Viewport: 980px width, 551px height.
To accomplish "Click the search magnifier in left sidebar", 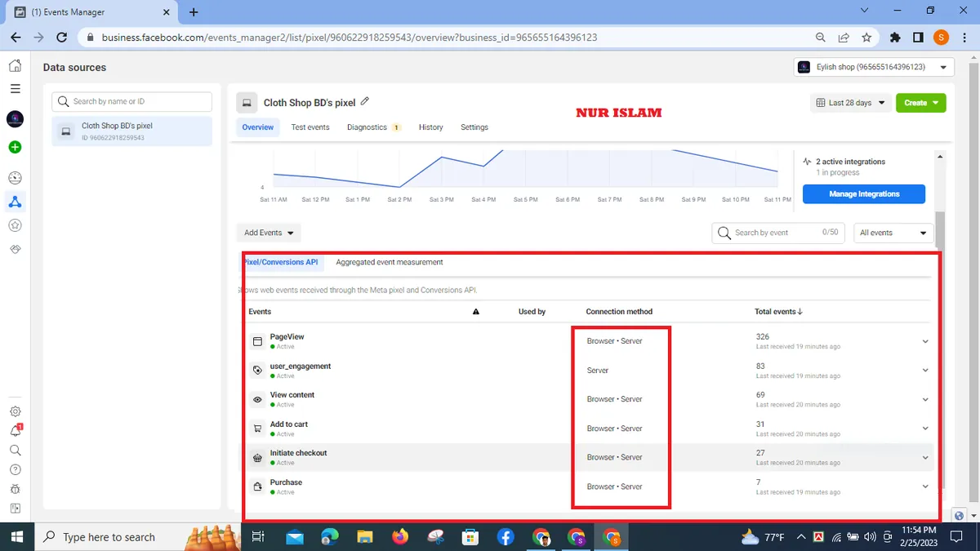I will point(15,450).
